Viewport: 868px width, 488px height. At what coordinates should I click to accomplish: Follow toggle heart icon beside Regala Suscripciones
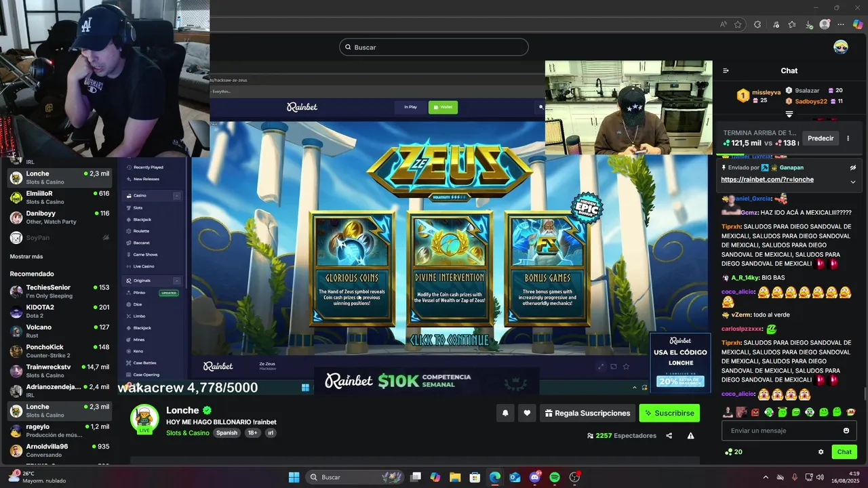[527, 413]
